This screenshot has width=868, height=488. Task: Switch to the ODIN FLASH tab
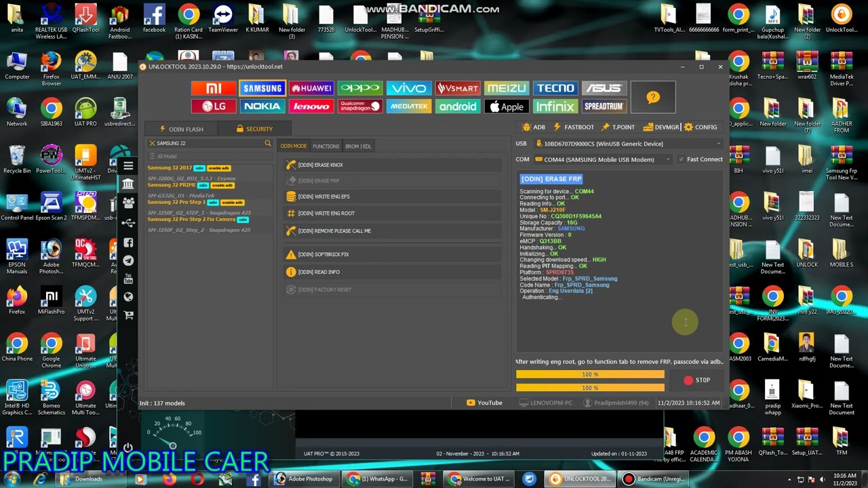pos(182,129)
